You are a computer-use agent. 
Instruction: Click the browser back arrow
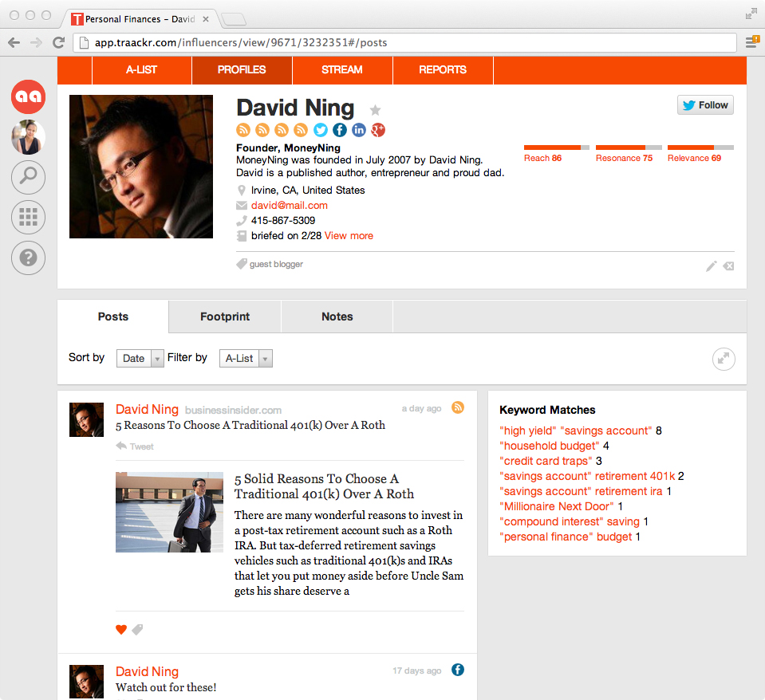(14, 42)
